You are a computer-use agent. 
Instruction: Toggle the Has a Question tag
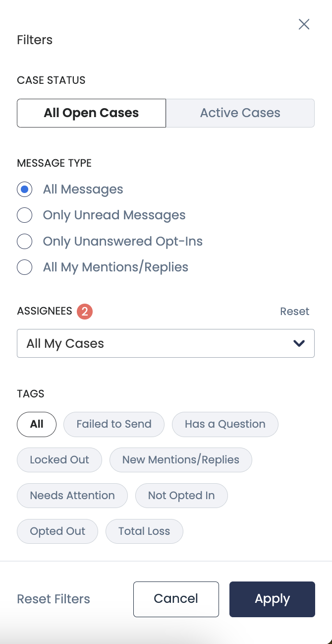point(225,424)
